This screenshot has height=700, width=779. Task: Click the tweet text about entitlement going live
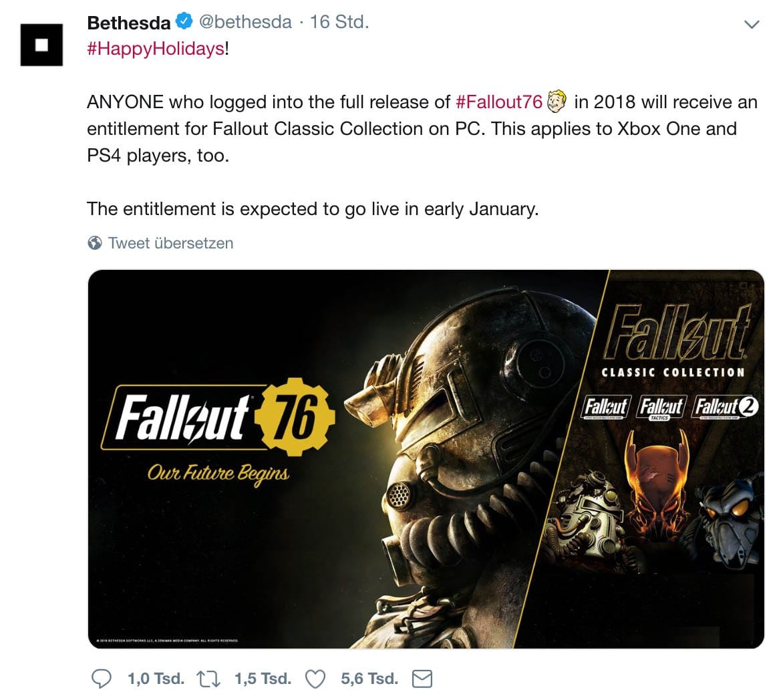312,209
